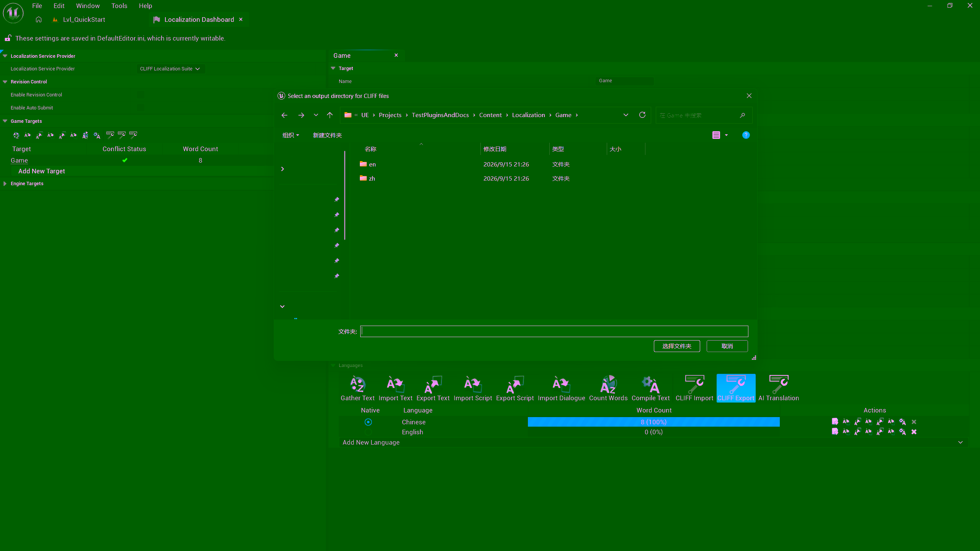Open the Add New Language dropdown
This screenshot has height=551, width=980.
pos(654,442)
